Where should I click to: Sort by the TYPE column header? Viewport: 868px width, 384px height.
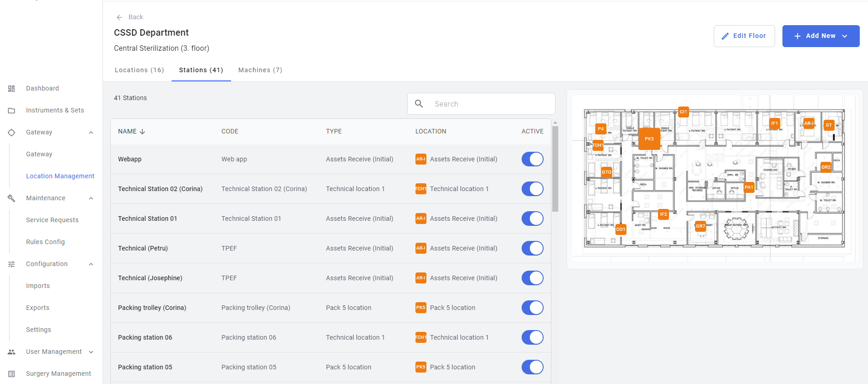click(x=334, y=131)
